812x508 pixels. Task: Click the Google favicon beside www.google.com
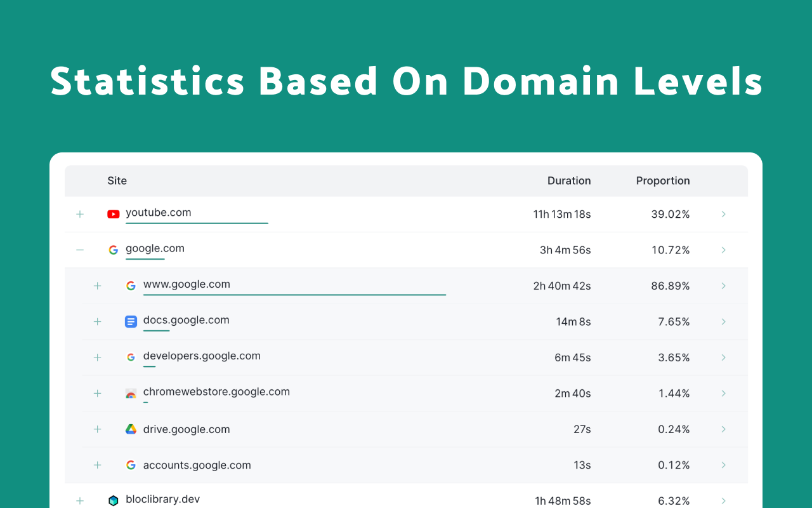click(131, 286)
